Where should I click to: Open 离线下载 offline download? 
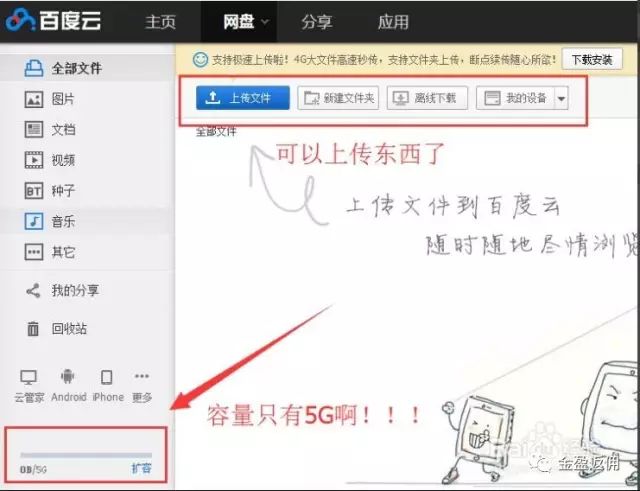[x=427, y=98]
